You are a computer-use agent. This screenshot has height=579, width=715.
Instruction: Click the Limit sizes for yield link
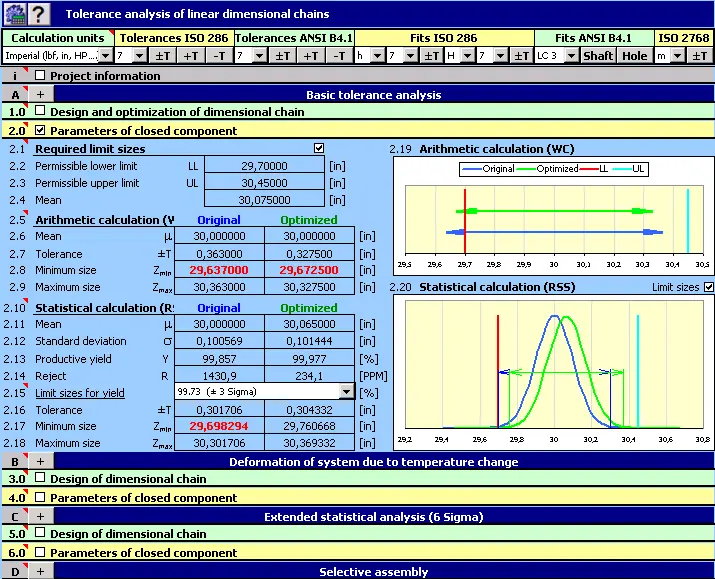[80, 393]
